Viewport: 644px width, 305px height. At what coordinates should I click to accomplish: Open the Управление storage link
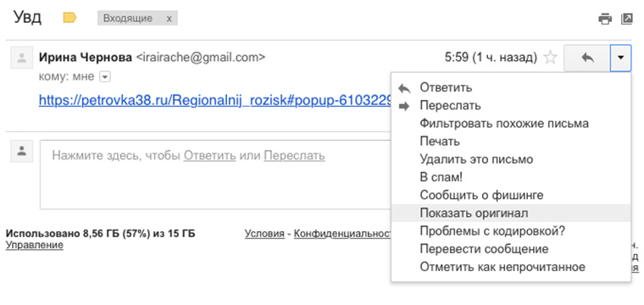tap(35, 246)
